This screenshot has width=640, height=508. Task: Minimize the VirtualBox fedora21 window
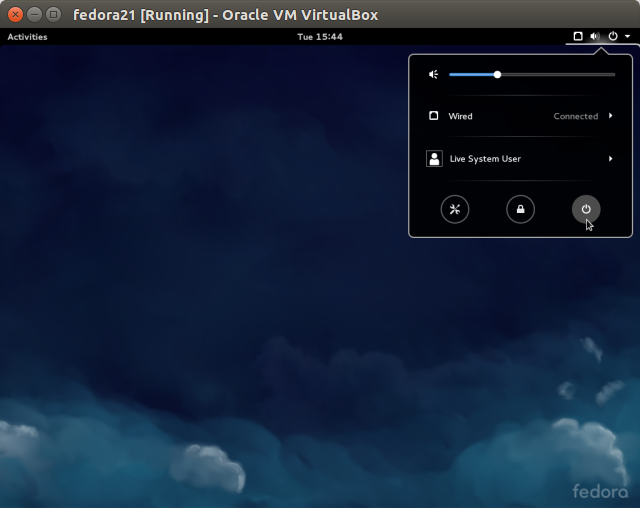(34, 15)
